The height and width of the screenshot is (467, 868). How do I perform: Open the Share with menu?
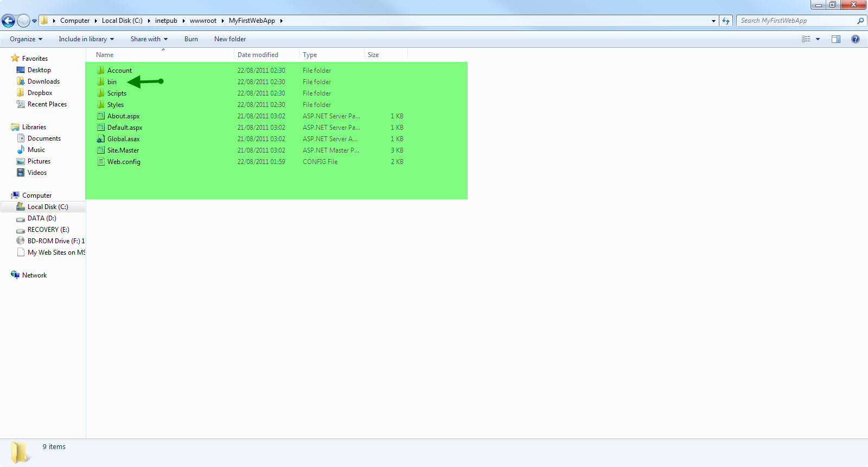tap(149, 39)
